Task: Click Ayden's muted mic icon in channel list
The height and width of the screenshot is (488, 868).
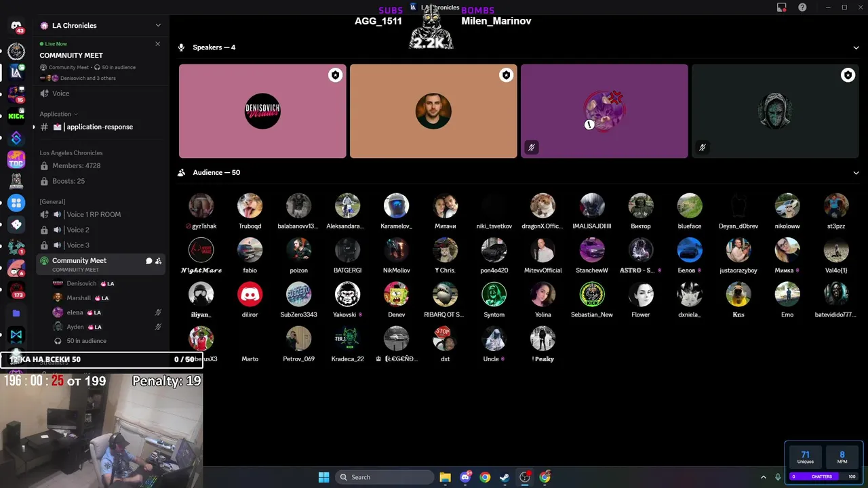Action: (158, 327)
